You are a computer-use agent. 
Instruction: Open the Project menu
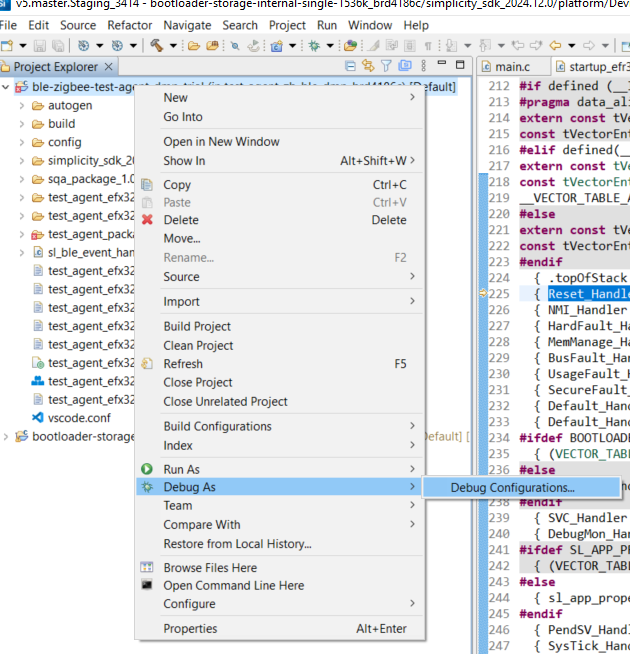coord(287,25)
